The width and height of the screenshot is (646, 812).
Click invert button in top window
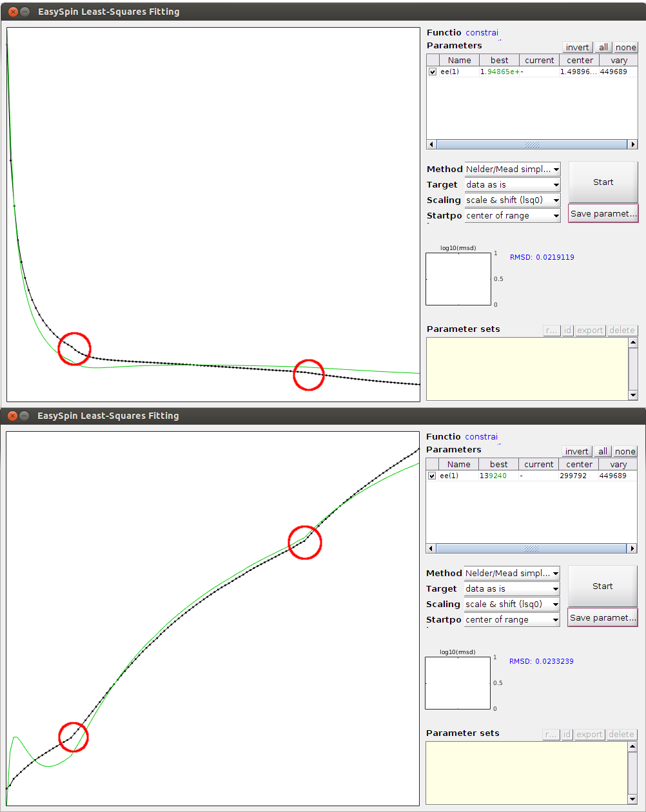578,48
